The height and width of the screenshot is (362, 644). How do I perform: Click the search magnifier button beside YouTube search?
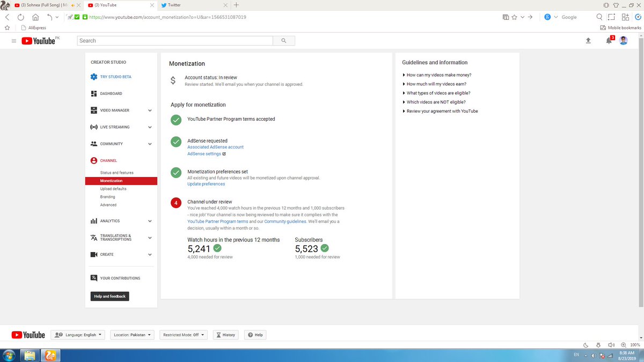pos(283,41)
